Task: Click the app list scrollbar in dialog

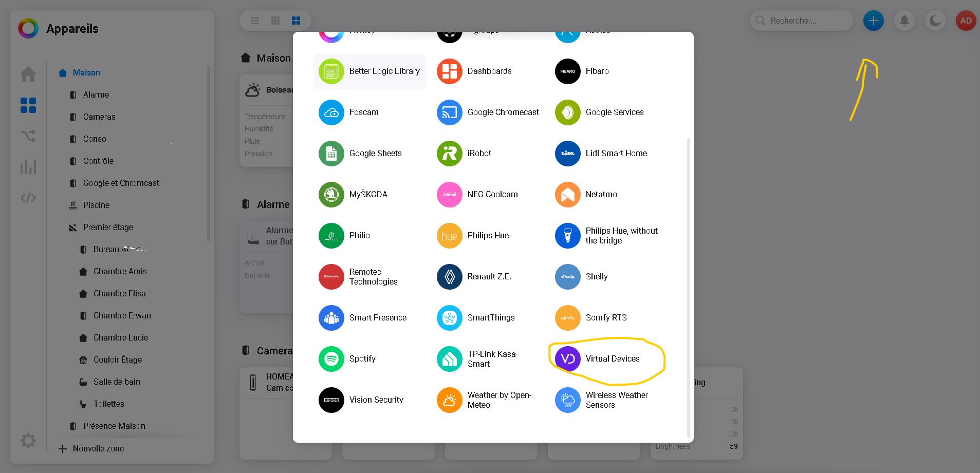Action: point(689,288)
